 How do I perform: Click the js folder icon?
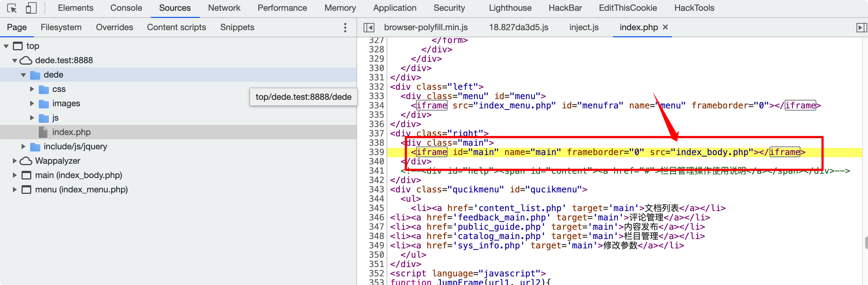tap(44, 118)
